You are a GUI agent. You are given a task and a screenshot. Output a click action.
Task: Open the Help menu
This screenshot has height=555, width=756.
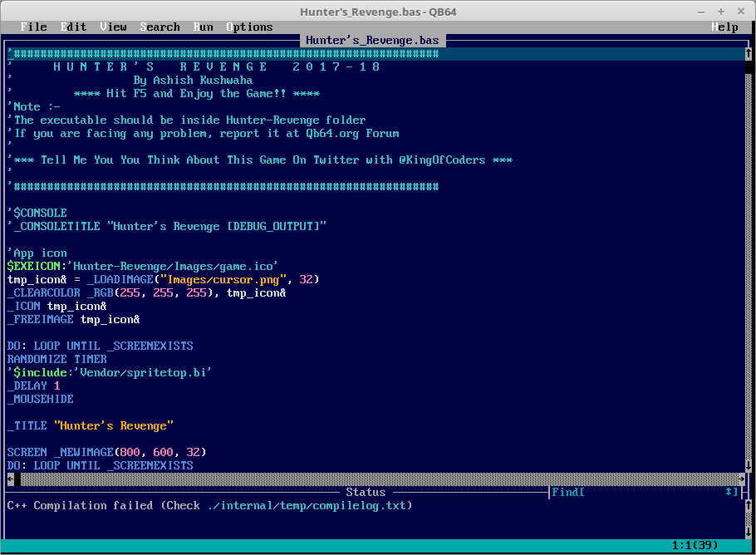point(724,27)
